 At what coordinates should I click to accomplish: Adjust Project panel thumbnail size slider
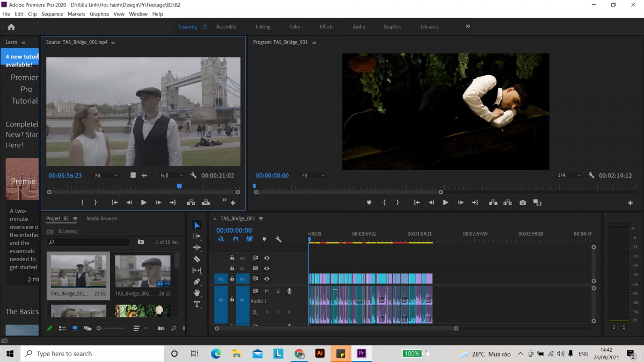111,328
